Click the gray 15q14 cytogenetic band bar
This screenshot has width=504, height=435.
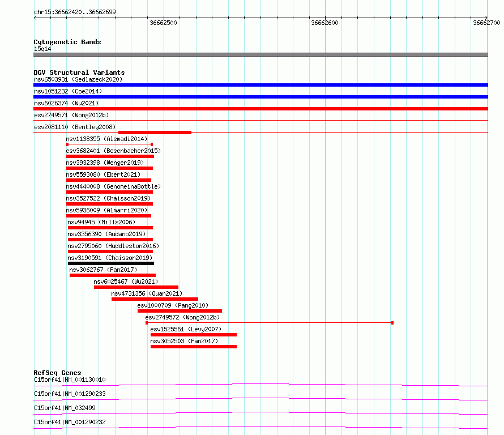click(260, 55)
